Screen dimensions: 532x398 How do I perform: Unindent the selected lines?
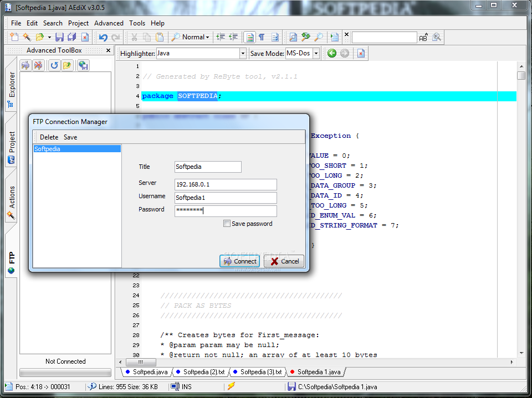(x=233, y=37)
